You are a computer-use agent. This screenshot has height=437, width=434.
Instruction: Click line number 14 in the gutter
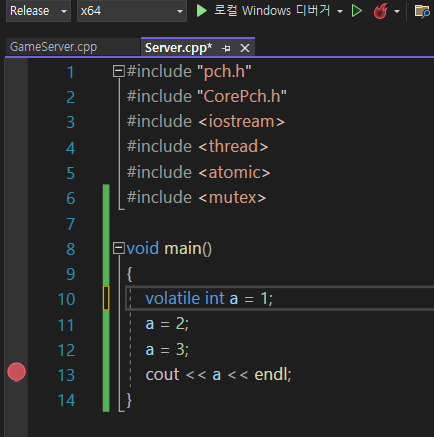66,400
